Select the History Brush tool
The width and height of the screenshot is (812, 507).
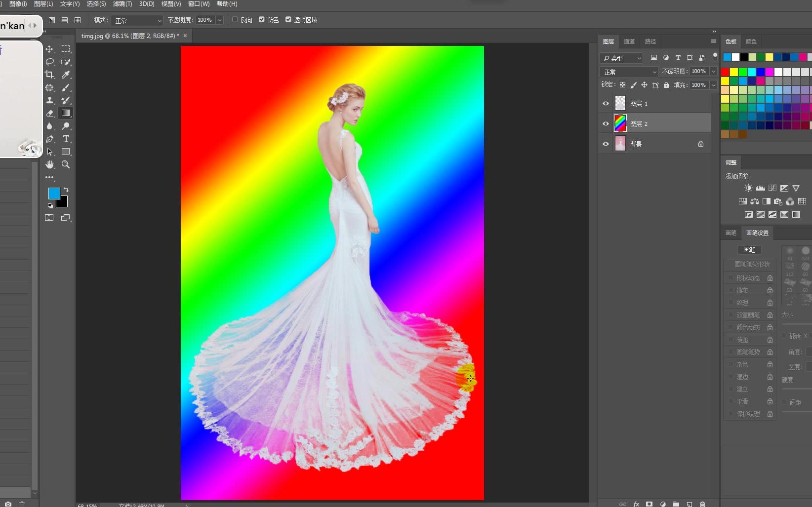pos(66,100)
